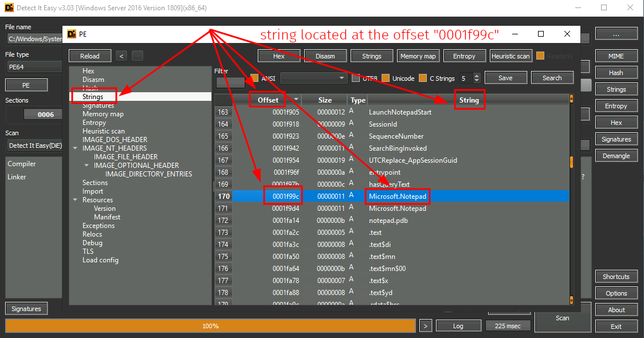
Task: Click the strings Filter input field
Action: click(229, 82)
